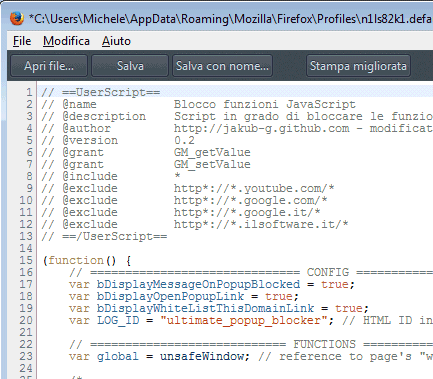This screenshot has height=379, width=433.
Task: Click the Apri file... button
Action: [49, 66]
